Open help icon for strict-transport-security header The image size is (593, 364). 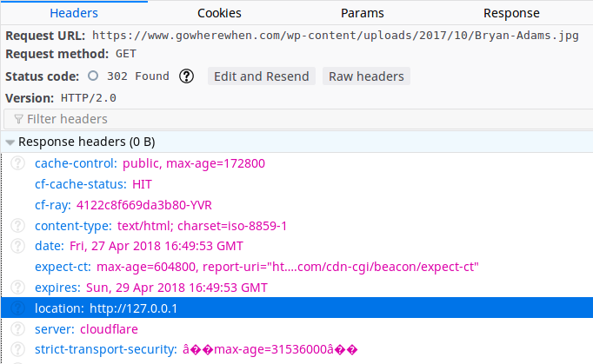(x=17, y=350)
